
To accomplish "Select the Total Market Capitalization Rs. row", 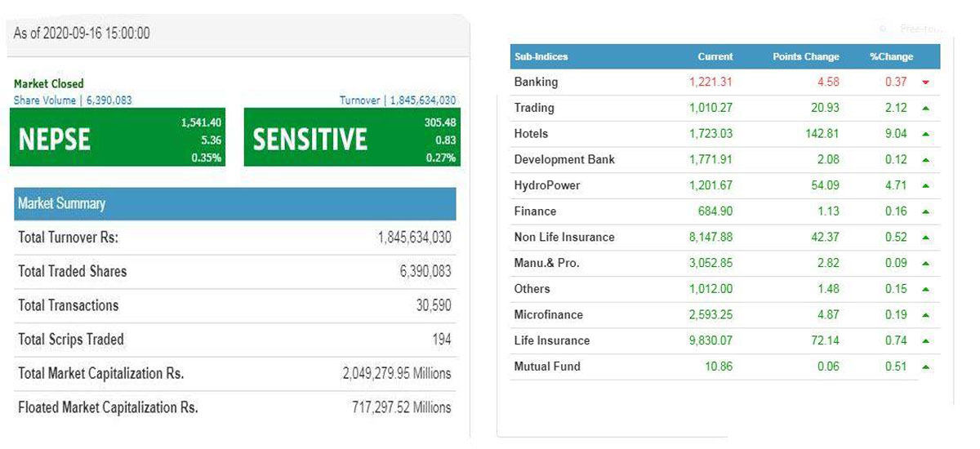I will tap(234, 374).
